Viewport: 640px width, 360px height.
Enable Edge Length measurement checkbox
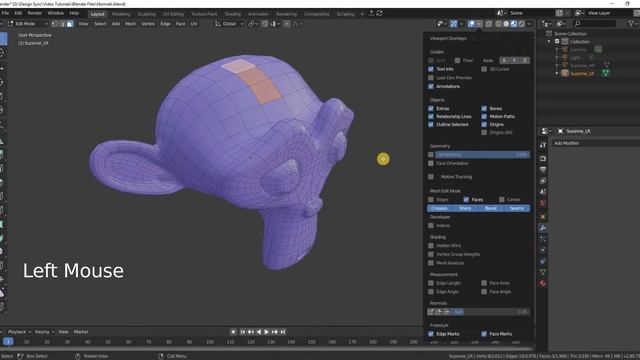click(431, 283)
